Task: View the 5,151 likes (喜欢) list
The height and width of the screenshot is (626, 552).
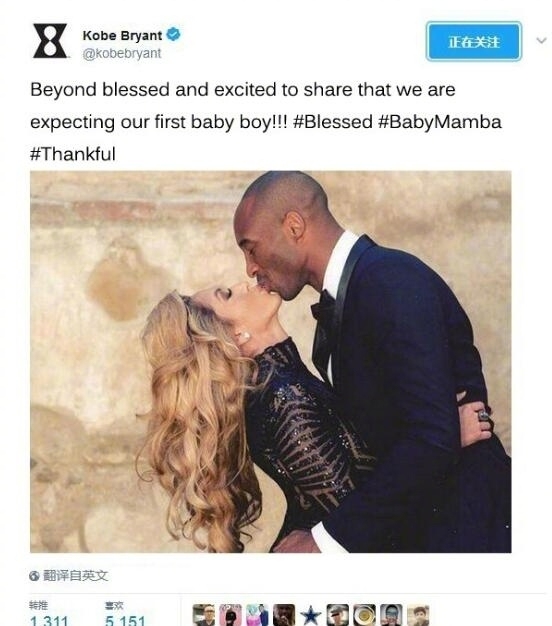Action: [125, 614]
